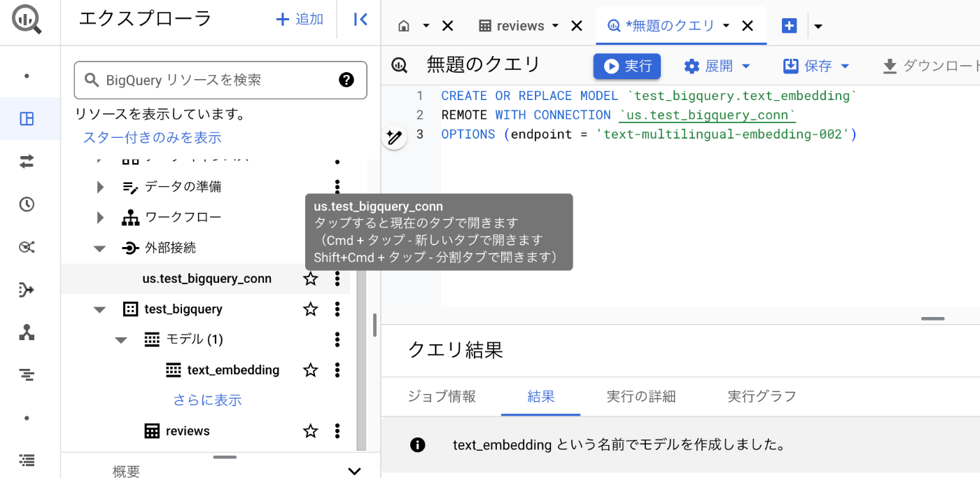Image resolution: width=980 pixels, height=478 pixels.
Task: Collapse the test_bigquery dataset node
Action: pos(100,309)
